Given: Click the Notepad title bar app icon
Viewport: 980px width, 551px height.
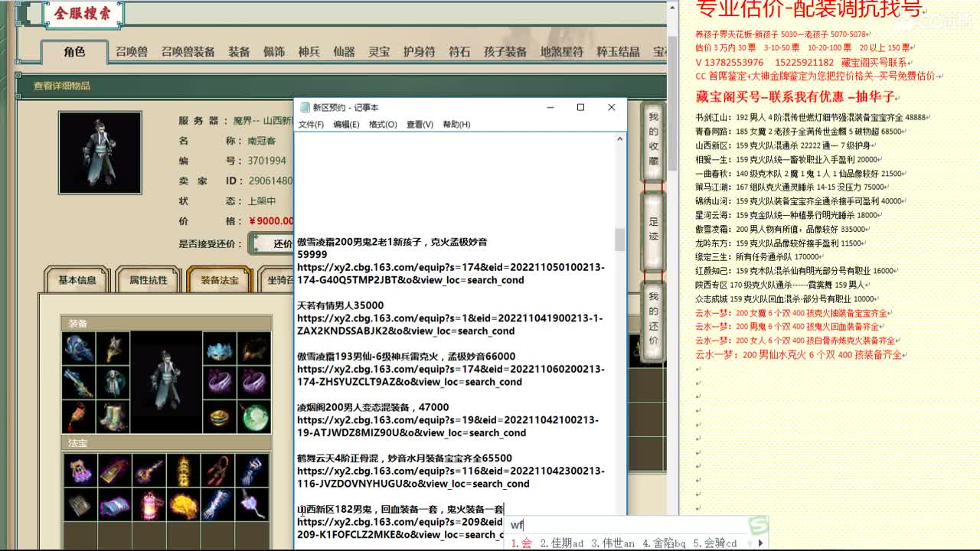Looking at the screenshot, I should 304,107.
